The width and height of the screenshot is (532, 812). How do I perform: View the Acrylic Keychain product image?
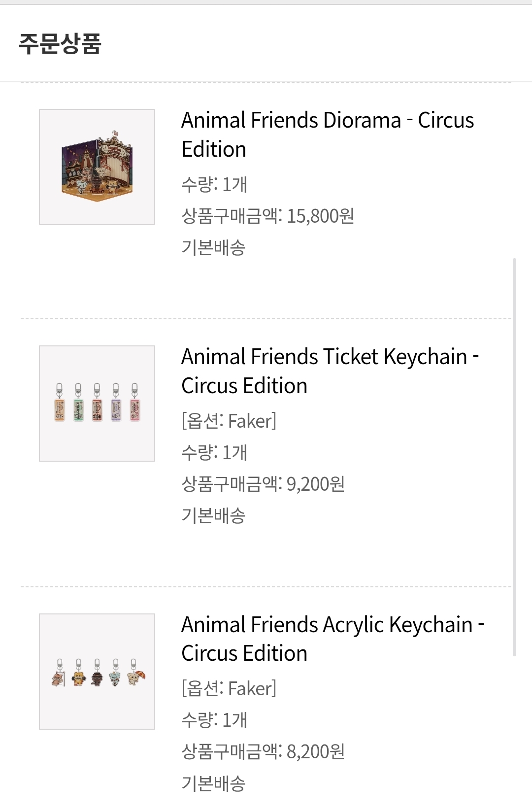97,672
